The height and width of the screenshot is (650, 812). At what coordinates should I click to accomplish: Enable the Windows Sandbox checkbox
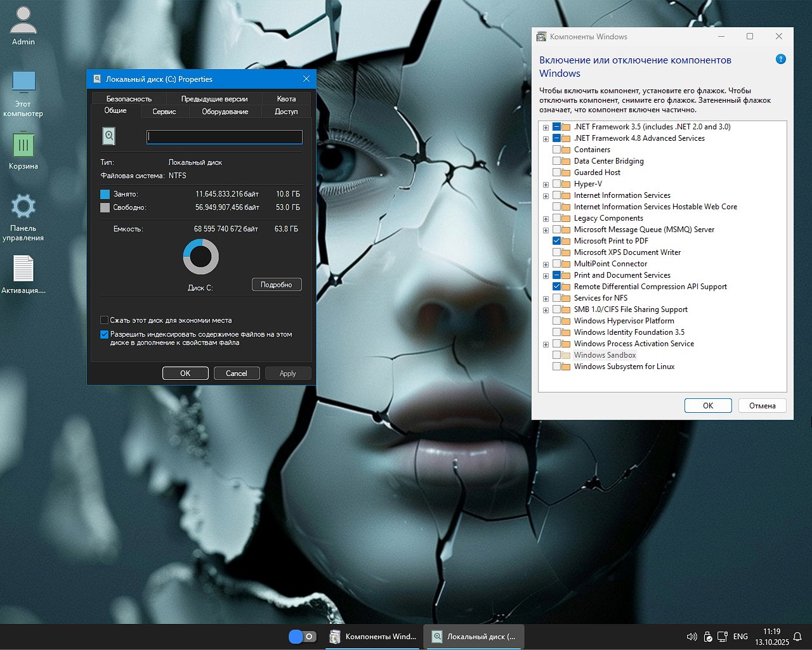pyautogui.click(x=557, y=355)
